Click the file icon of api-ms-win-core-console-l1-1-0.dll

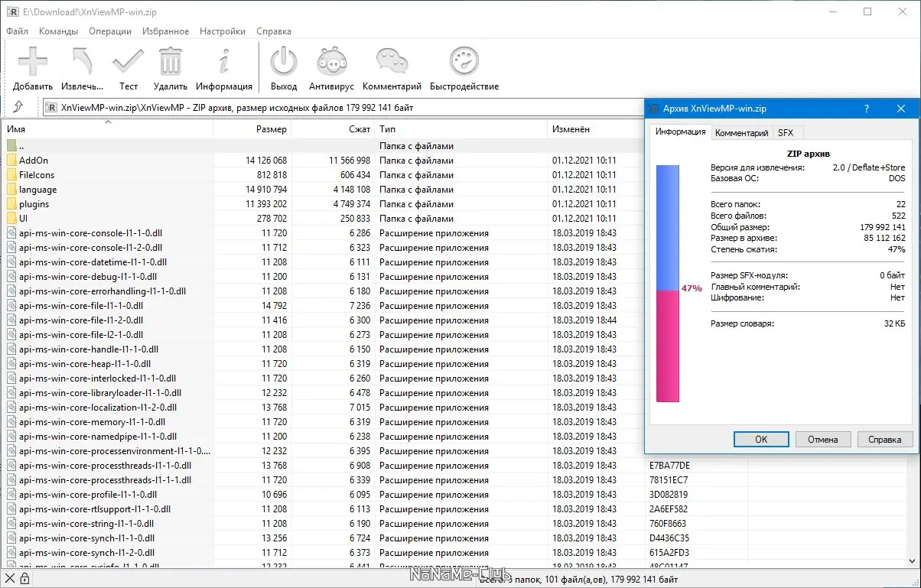(11, 233)
